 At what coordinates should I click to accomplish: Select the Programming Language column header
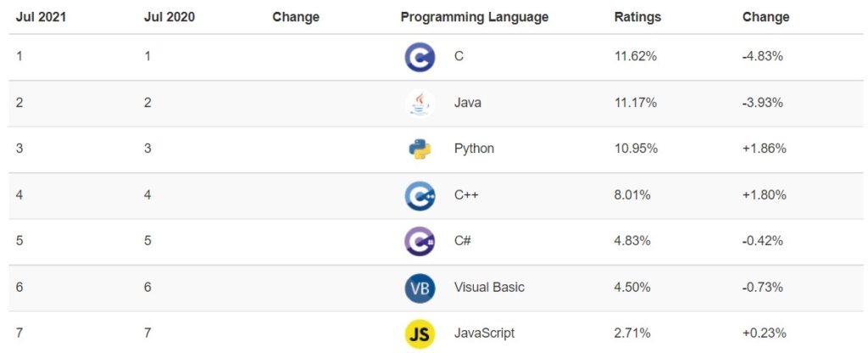coord(475,17)
